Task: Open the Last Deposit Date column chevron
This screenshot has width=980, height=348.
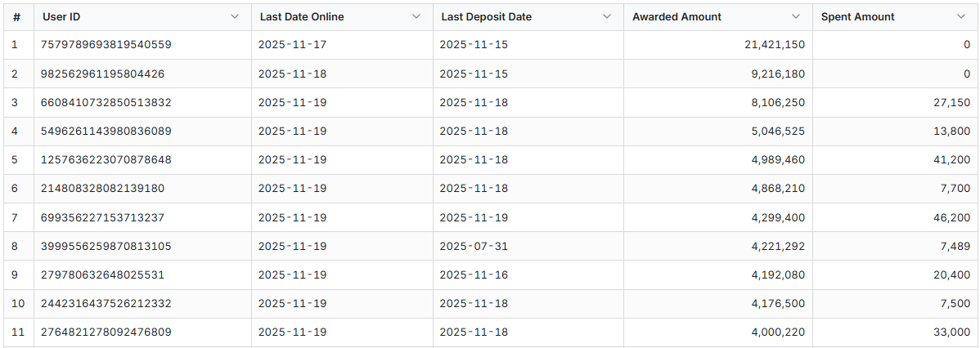Action: 606,16
